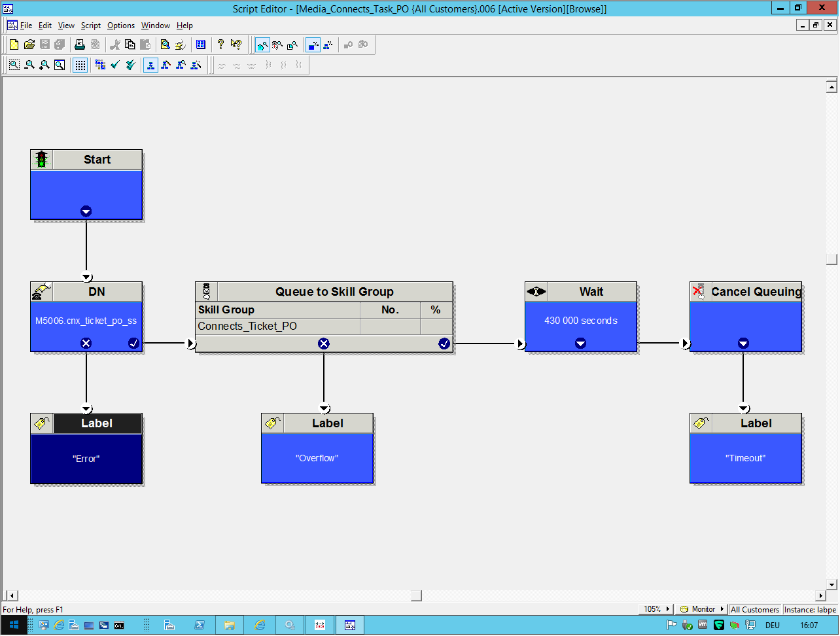Image resolution: width=840 pixels, height=636 pixels.
Task: Open Internet Explorer from taskbar
Action: [260, 626]
